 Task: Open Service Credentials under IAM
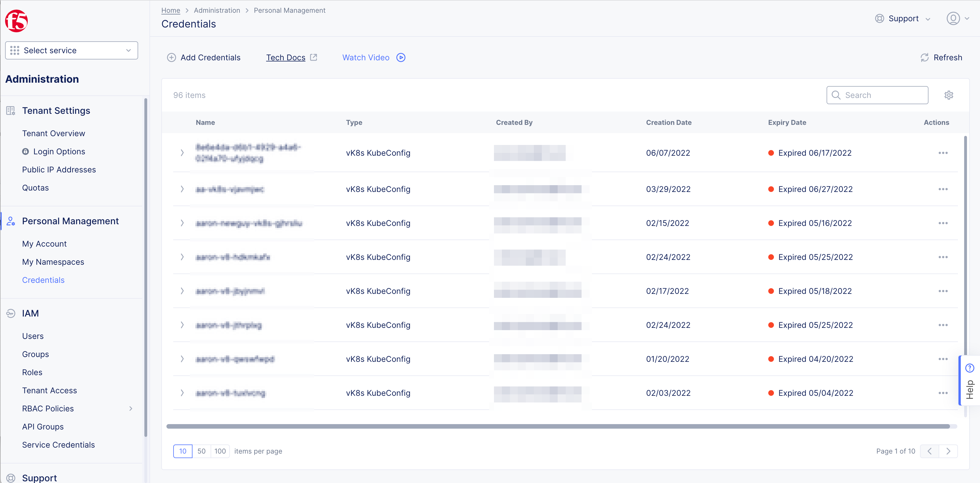coord(58,444)
